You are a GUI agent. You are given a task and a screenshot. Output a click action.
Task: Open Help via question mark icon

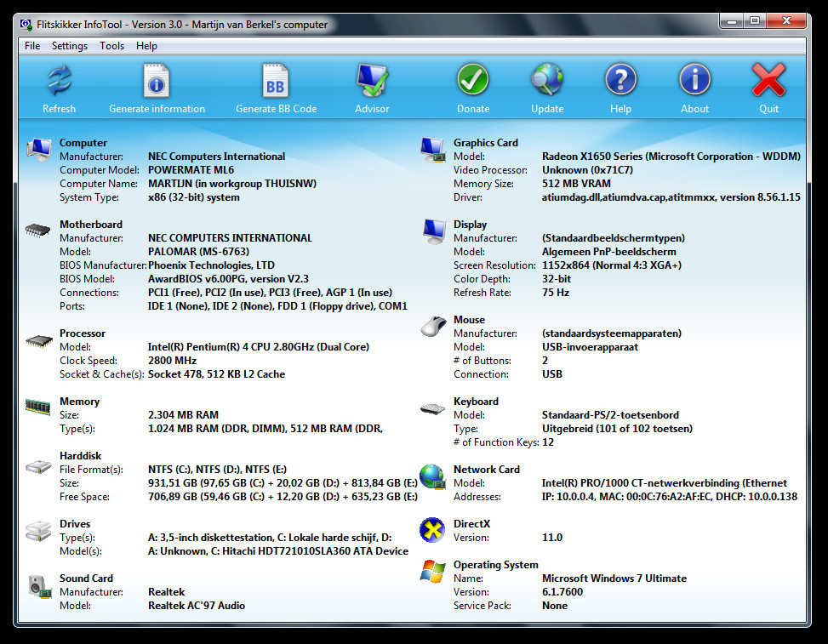(x=621, y=80)
